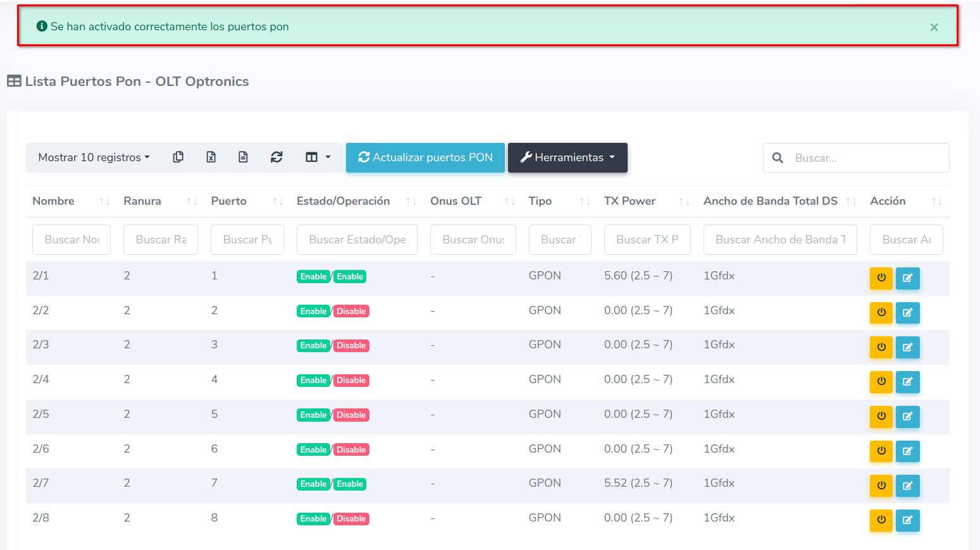Sort table by Nombre column
The width and height of the screenshot is (980, 550).
point(54,201)
